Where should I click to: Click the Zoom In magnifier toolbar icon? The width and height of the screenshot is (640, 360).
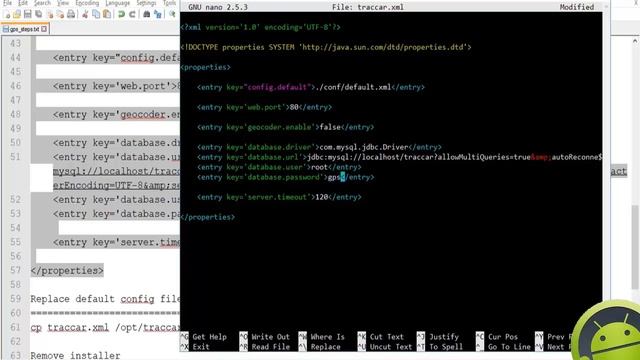click(x=172, y=14)
